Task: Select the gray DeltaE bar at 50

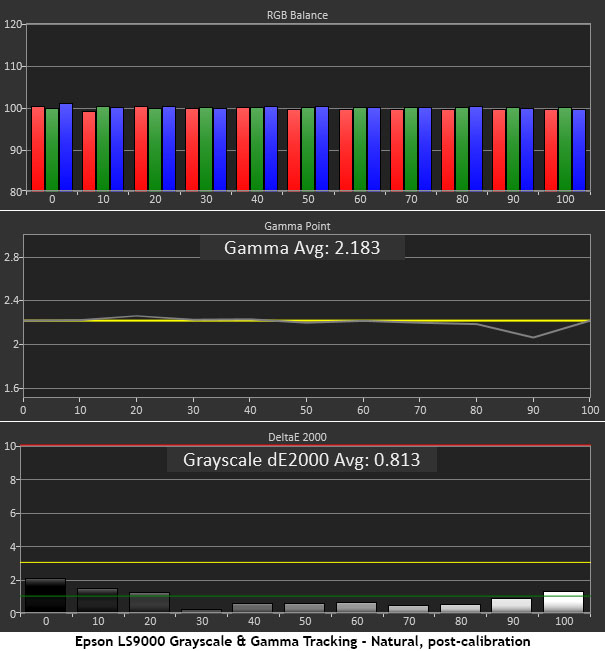Action: click(303, 607)
